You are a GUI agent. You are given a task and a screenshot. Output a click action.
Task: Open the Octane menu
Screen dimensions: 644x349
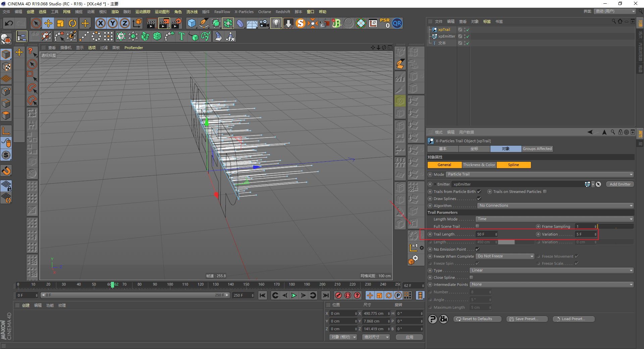click(x=265, y=12)
